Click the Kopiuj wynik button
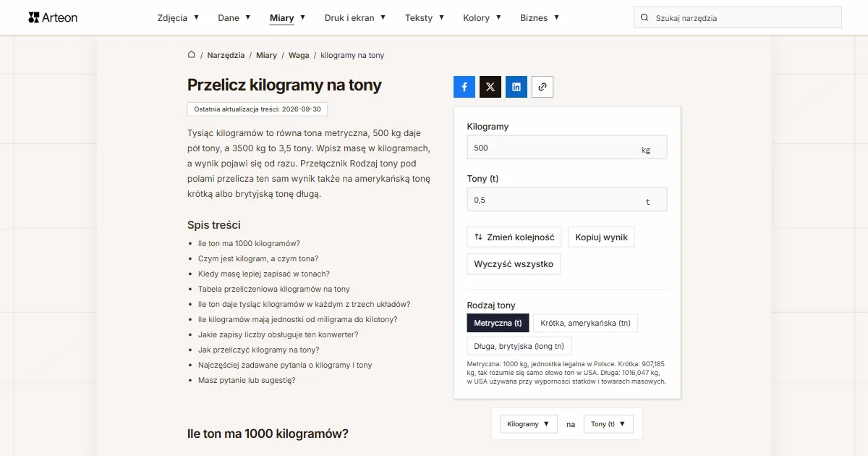This screenshot has height=456, width=868. coord(601,237)
